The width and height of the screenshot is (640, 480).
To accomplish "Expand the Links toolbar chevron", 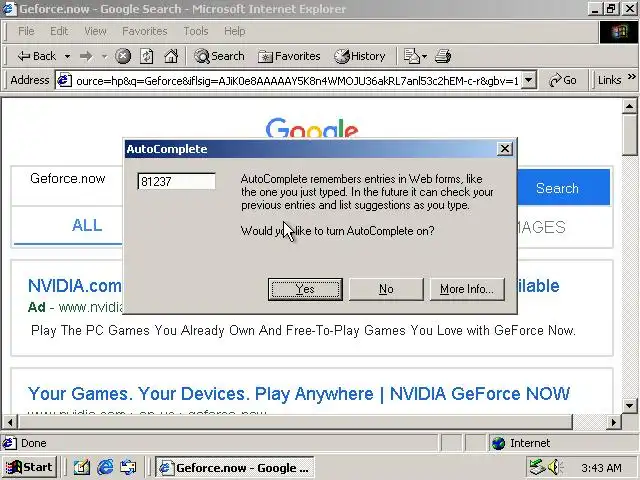I will (x=631, y=77).
